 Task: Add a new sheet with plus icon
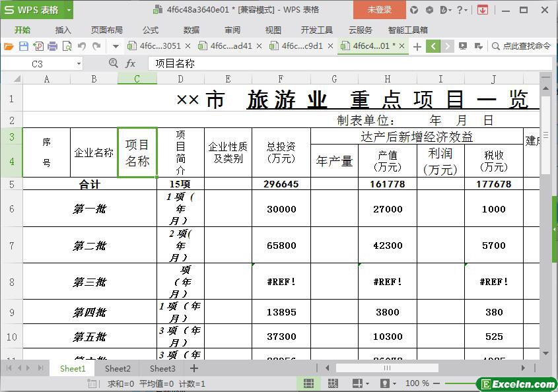(x=193, y=368)
